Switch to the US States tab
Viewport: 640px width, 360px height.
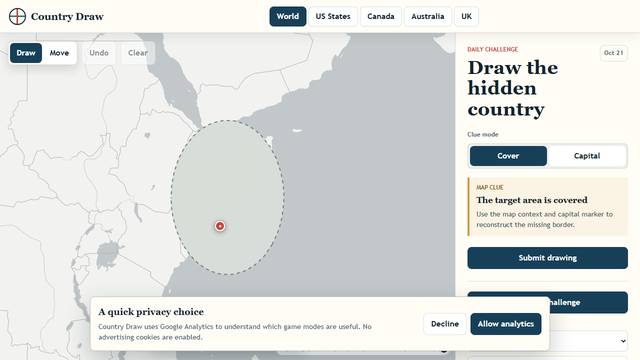tap(333, 16)
